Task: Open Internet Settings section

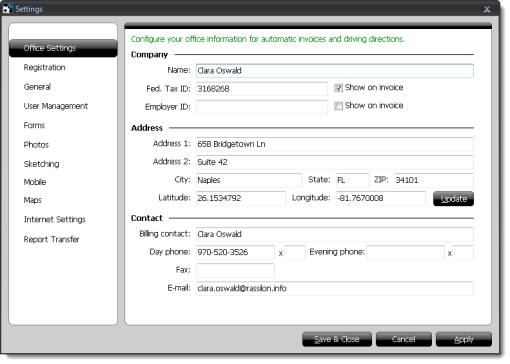Action: pyautogui.click(x=54, y=219)
